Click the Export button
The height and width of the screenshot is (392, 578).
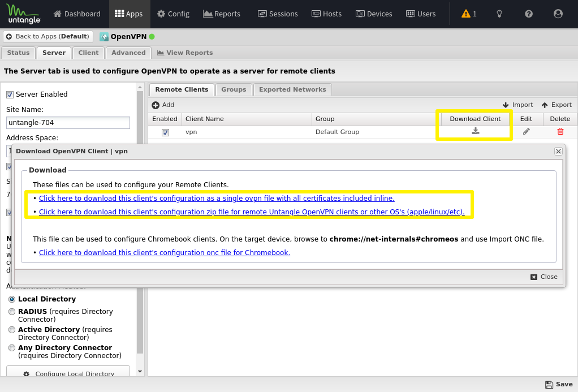(557, 105)
